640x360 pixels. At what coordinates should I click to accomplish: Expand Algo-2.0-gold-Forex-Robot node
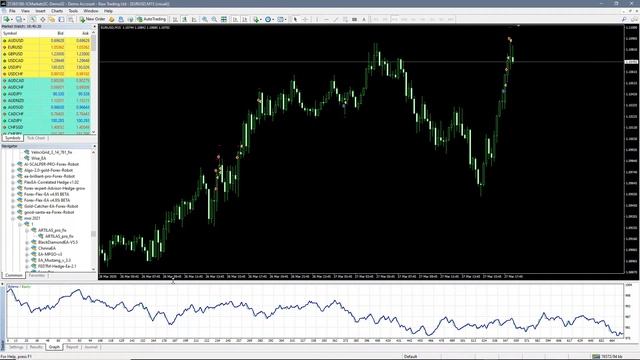(13, 170)
